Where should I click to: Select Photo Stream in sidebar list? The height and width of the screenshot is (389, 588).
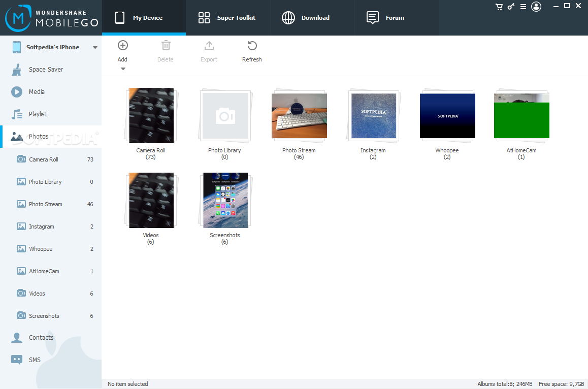[51, 204]
